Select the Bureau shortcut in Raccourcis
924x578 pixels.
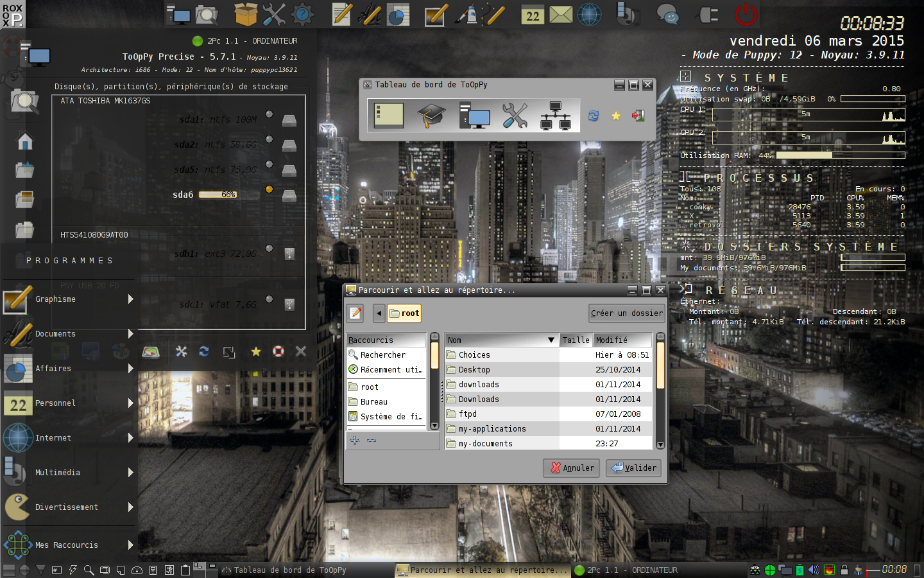(386, 402)
